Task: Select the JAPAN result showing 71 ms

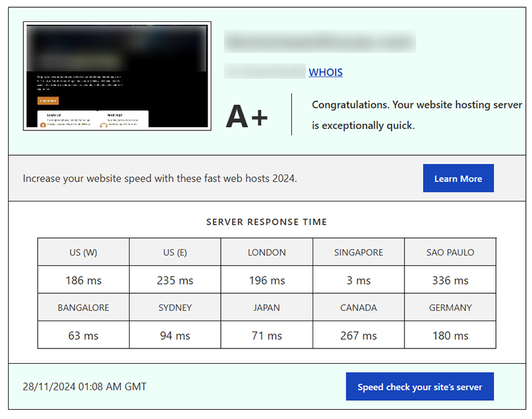Action: (x=266, y=336)
